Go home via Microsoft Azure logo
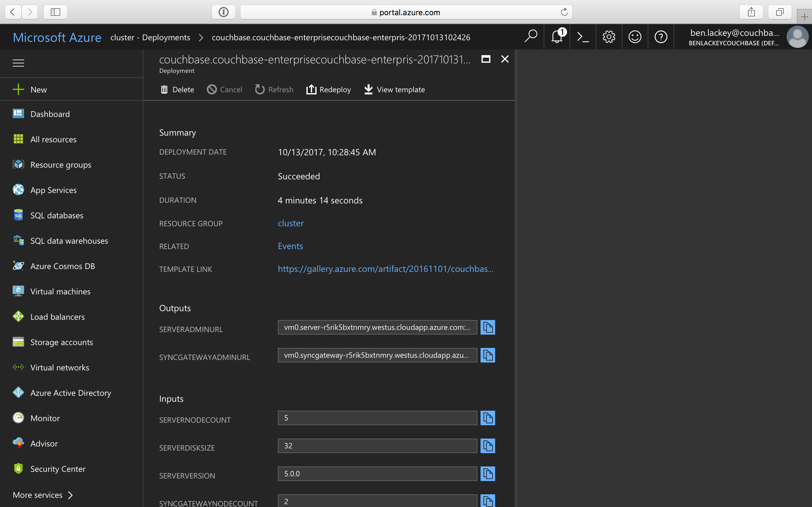The width and height of the screenshot is (812, 507). coord(57,37)
